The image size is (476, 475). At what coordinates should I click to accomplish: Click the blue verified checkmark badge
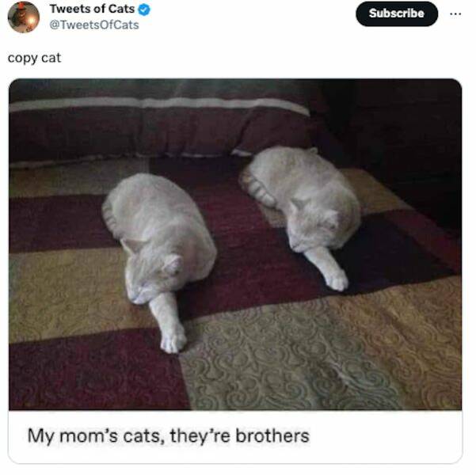point(144,9)
